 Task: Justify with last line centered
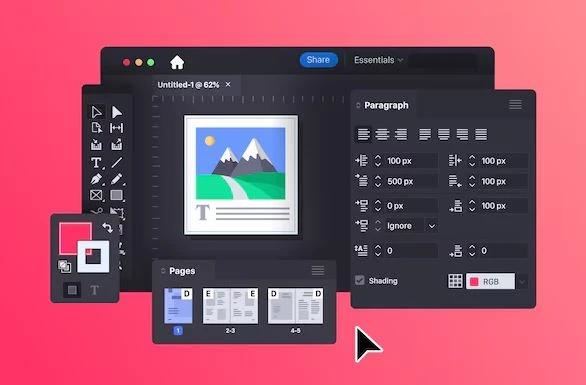444,134
